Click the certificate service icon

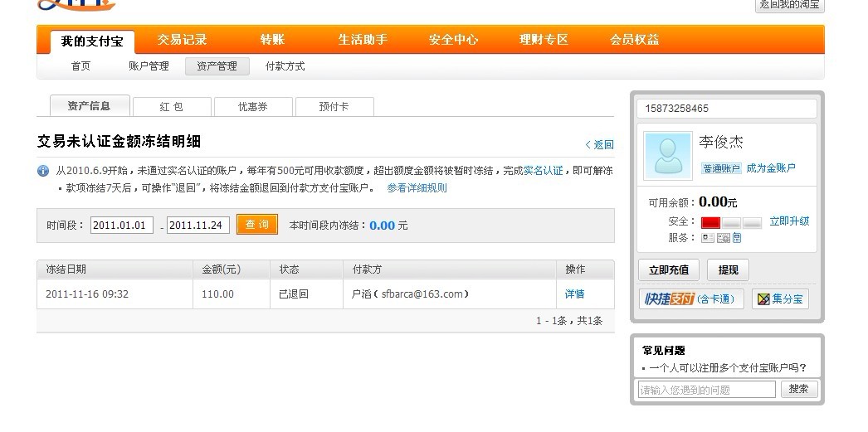723,238
